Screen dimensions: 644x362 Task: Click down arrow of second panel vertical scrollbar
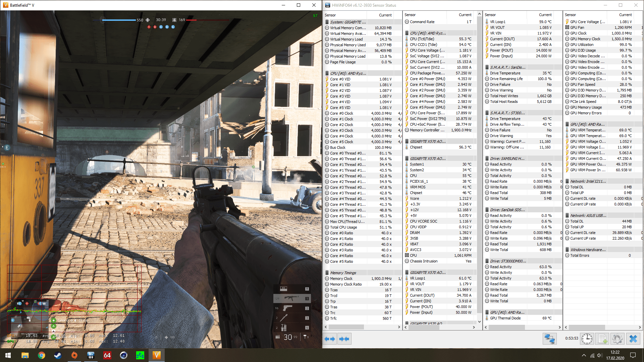[479, 321]
